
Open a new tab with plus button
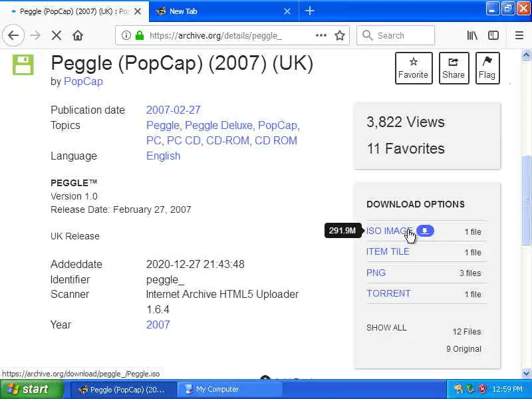309,11
